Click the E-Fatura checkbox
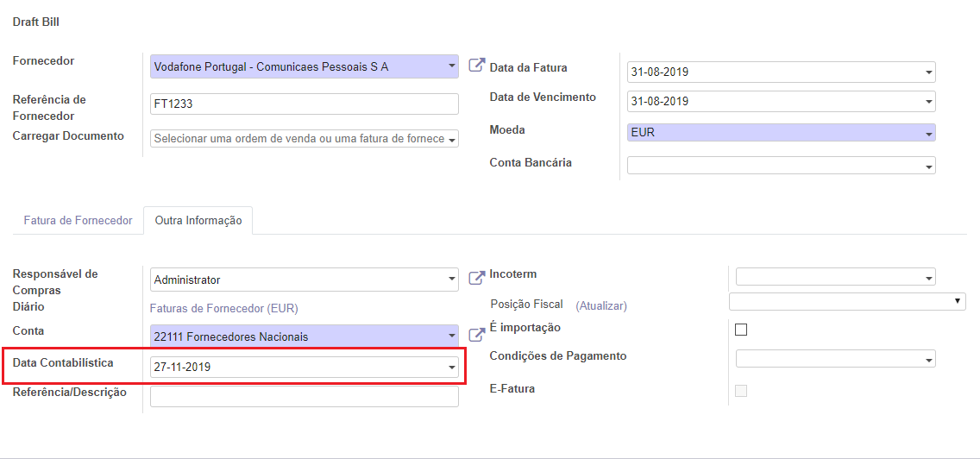The height and width of the screenshot is (459, 980). (x=741, y=391)
